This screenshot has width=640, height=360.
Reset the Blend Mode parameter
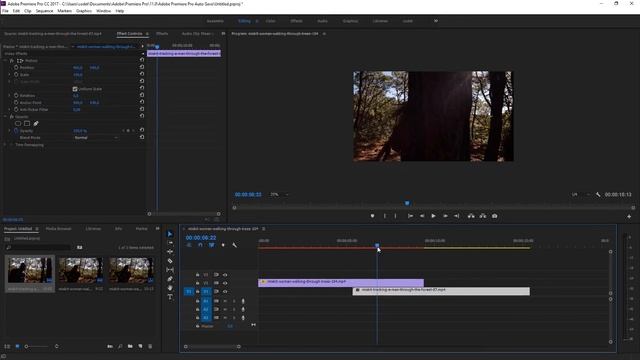click(142, 138)
